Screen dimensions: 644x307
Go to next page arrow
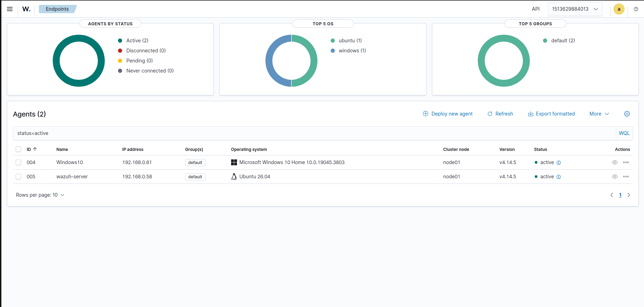pyautogui.click(x=629, y=195)
